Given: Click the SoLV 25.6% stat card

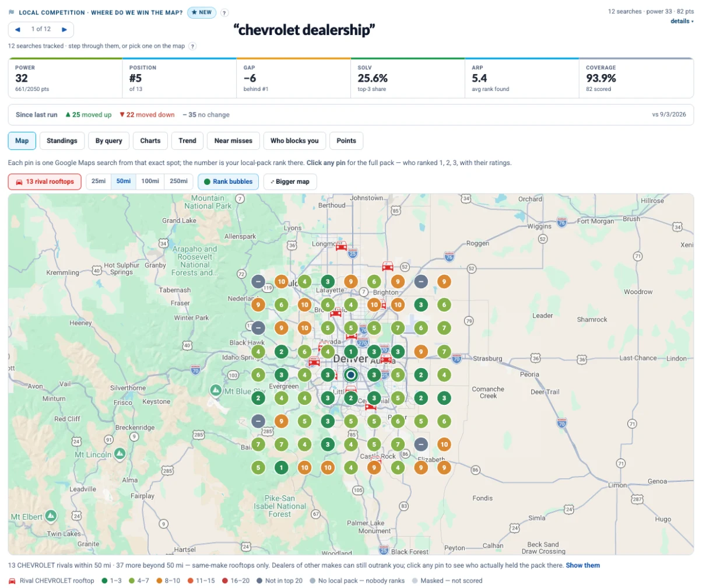Looking at the screenshot, I should (x=408, y=78).
